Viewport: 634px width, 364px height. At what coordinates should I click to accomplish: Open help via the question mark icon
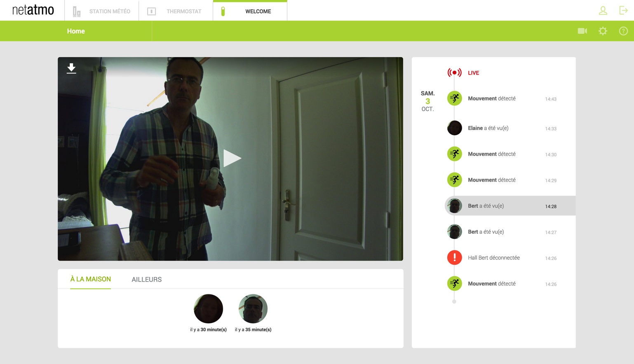coord(623,31)
